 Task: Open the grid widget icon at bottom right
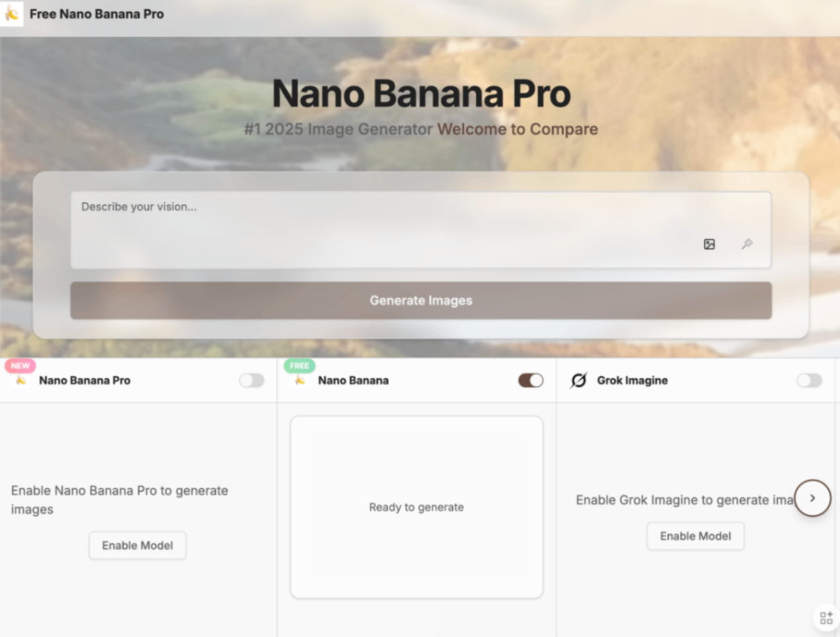[x=825, y=617]
